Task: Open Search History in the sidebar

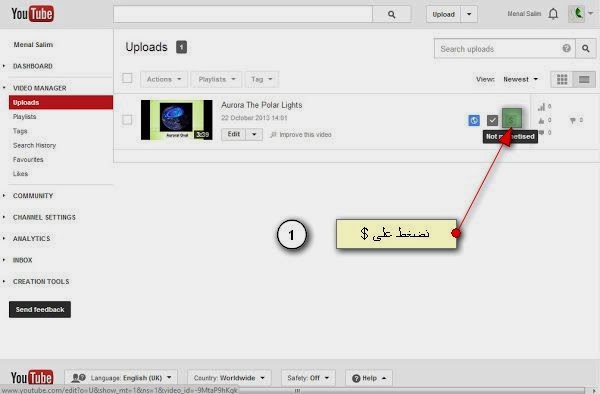Action: click(x=34, y=145)
